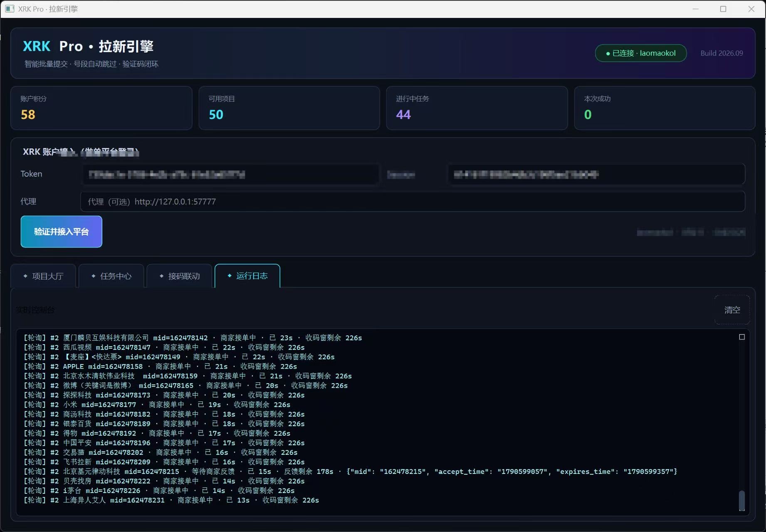
Task: Click the 进行中任务 value 44
Action: (403, 115)
